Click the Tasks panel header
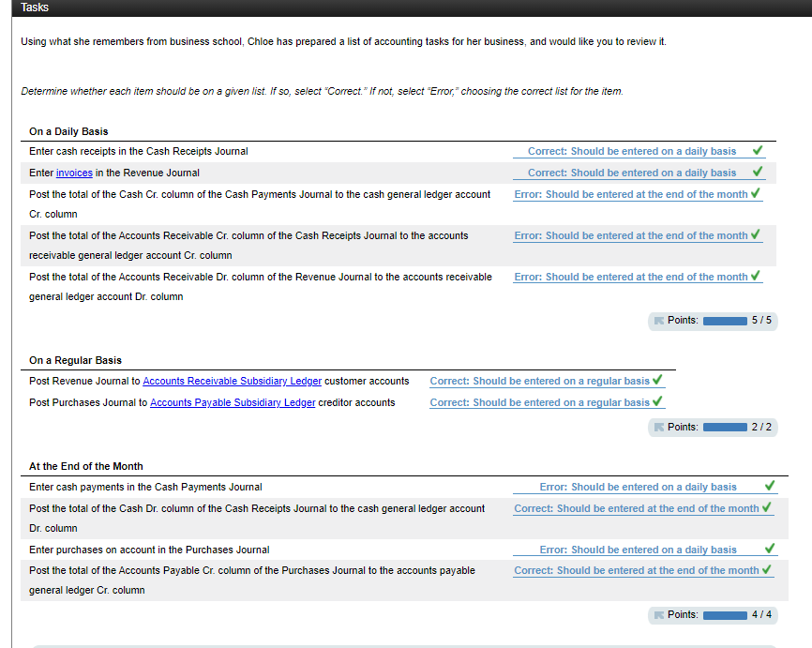The width and height of the screenshot is (812, 648). (x=412, y=8)
